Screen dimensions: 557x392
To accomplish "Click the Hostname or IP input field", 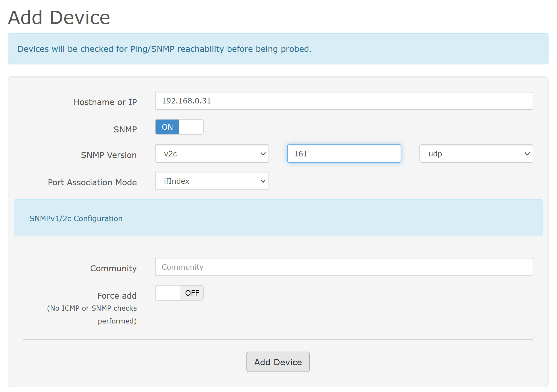I will [x=344, y=101].
